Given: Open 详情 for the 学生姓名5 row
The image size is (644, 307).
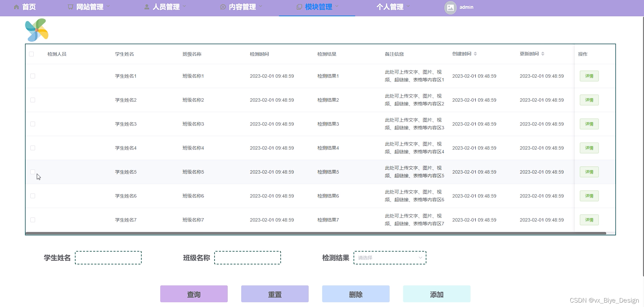Looking at the screenshot, I should click(x=589, y=172).
